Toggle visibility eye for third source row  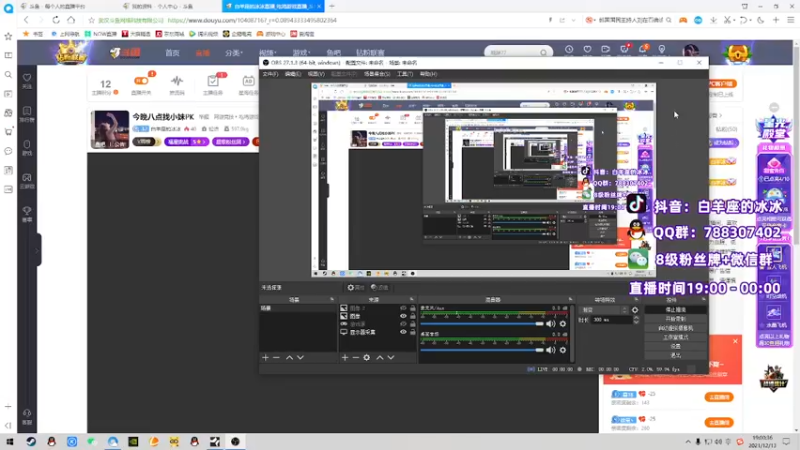click(403, 324)
